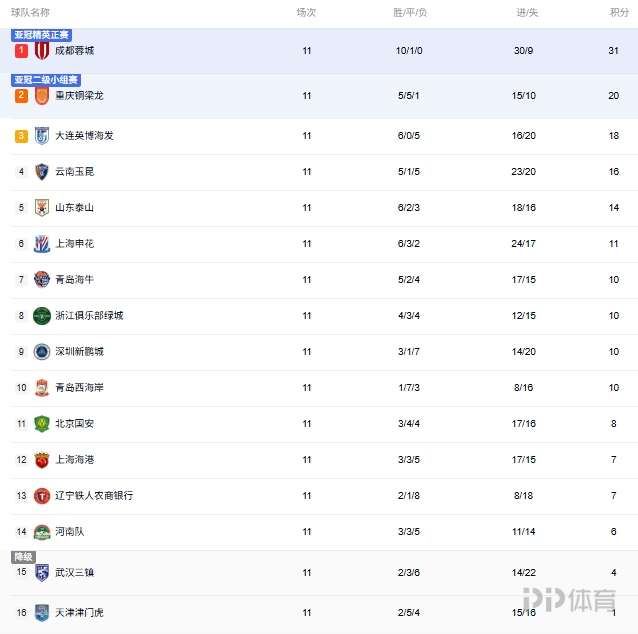This screenshot has width=638, height=634.
Task: Open the 武汉三镇 blue shield logo
Action: tap(42, 573)
